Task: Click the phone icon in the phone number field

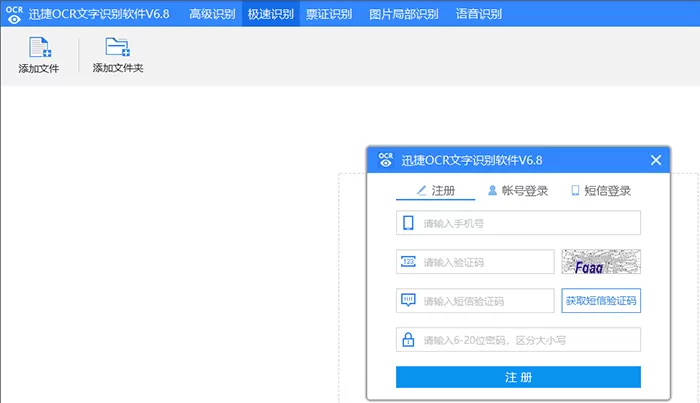Action: (408, 223)
